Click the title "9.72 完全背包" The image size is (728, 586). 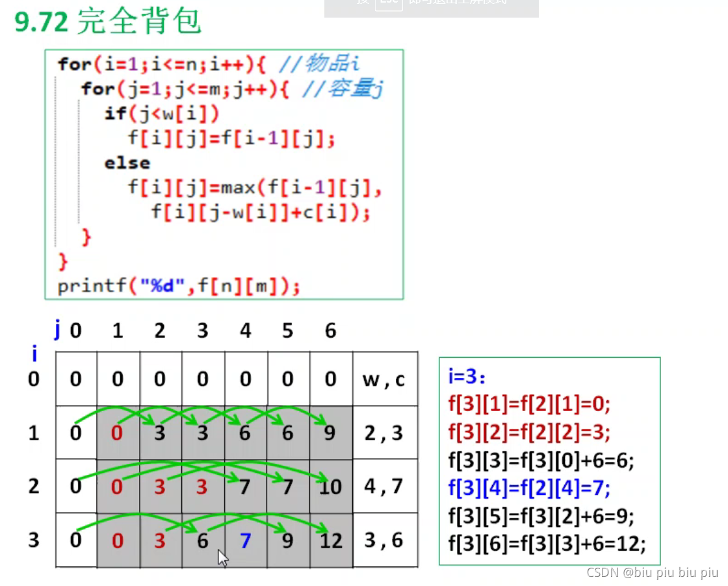point(108,21)
